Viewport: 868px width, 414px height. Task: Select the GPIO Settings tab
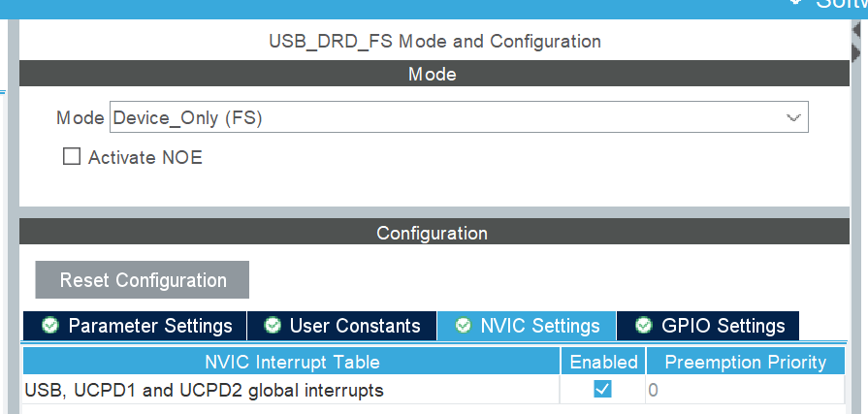tap(723, 326)
